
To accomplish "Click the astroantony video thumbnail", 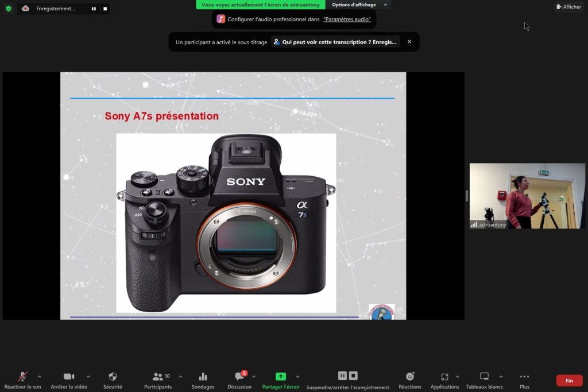I will [527, 196].
